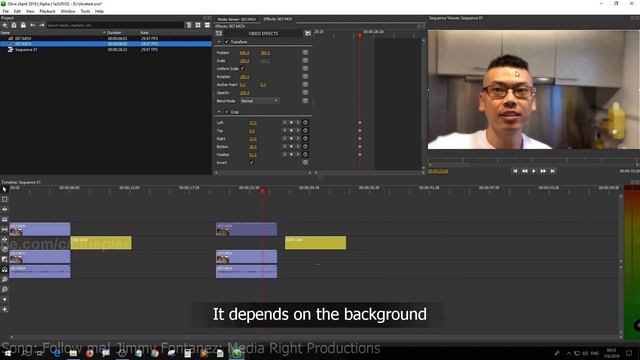Select the Razor tool in the timeline toolbar

[4, 229]
